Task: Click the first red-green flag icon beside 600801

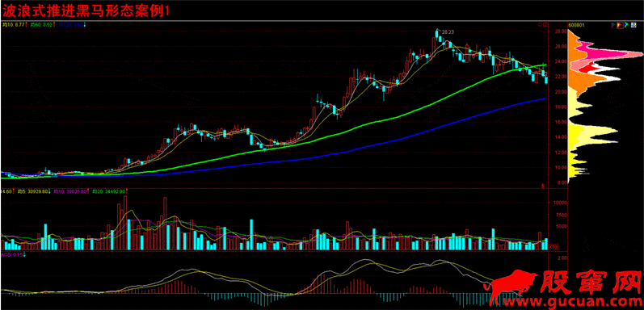Action: tap(612, 25)
